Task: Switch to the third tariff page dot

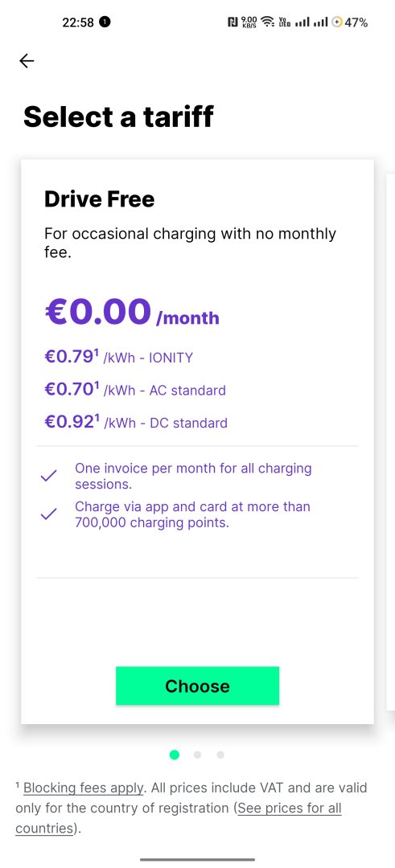Action: click(x=220, y=755)
